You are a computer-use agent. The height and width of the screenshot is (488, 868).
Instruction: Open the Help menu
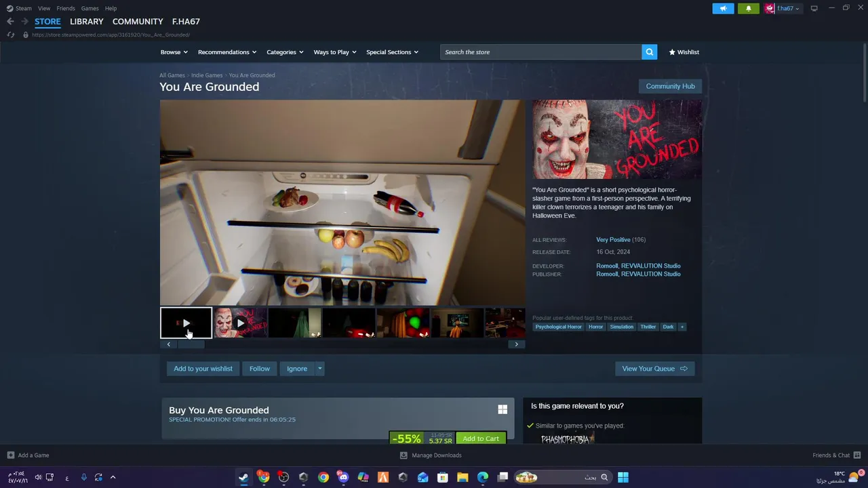tap(111, 8)
